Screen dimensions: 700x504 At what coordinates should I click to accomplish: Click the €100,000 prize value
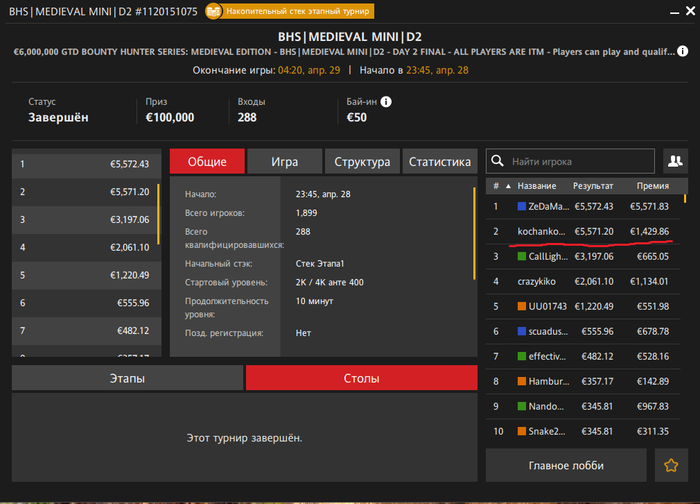point(170,117)
